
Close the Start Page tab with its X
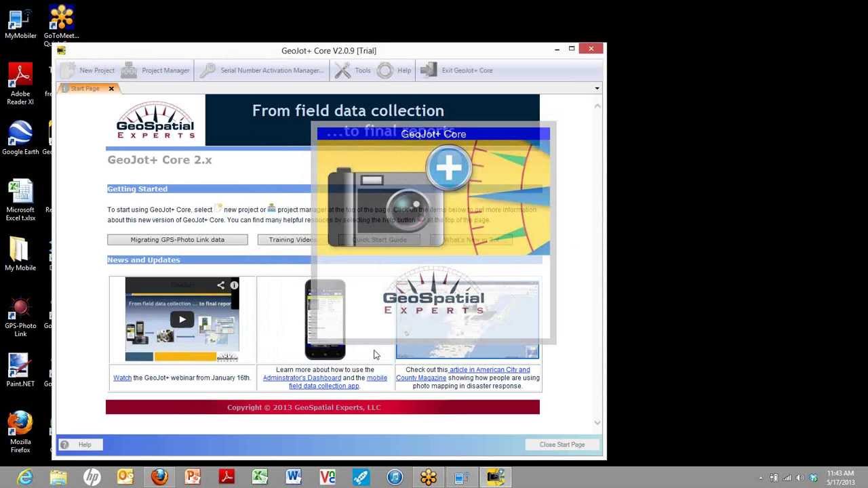[111, 88]
